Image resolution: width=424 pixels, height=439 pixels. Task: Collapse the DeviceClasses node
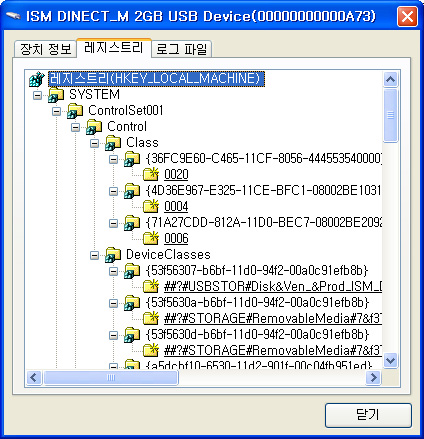(x=94, y=255)
